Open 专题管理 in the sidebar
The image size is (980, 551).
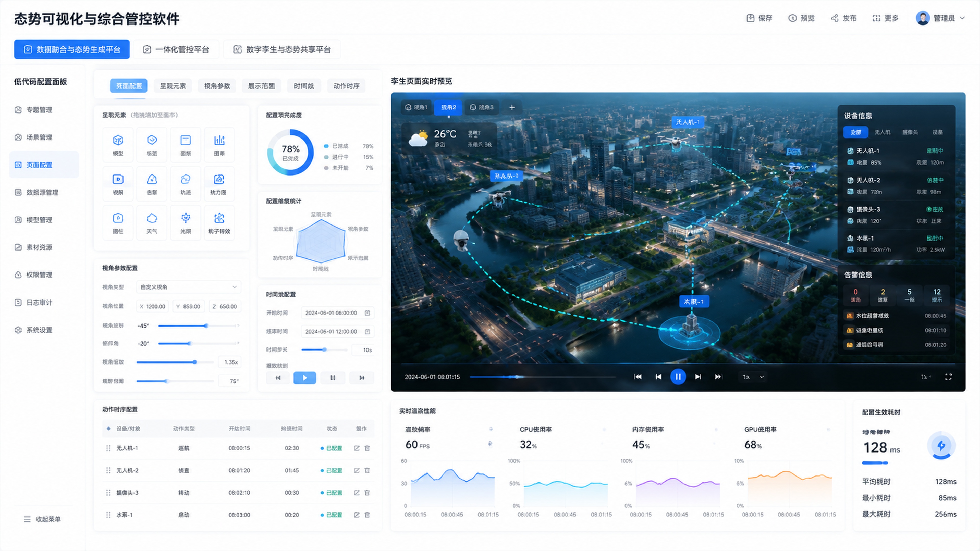[x=44, y=110]
